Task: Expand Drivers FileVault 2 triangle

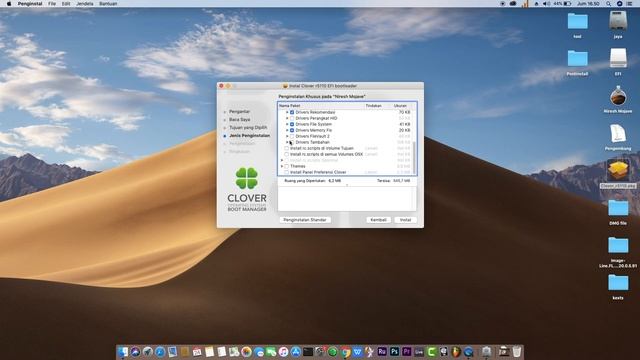Action: pyautogui.click(x=287, y=136)
